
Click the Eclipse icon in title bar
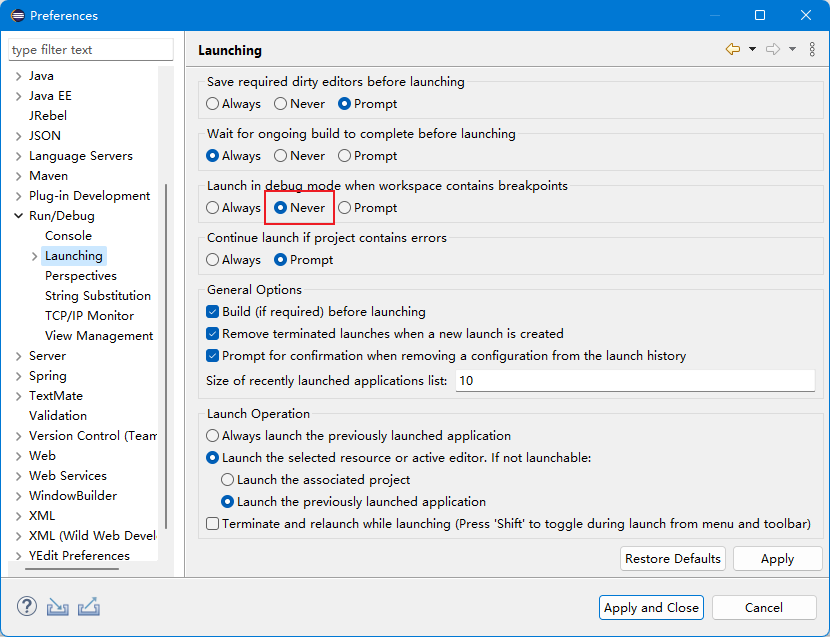point(15,15)
